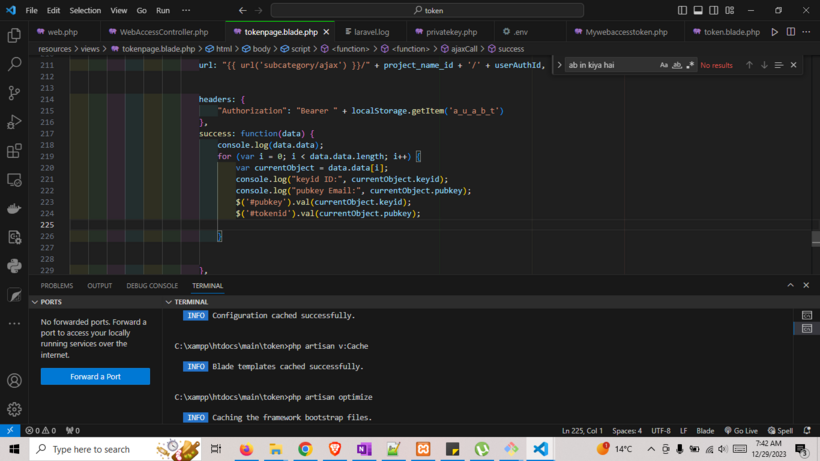Open the Explorer view in activity bar

click(x=14, y=35)
